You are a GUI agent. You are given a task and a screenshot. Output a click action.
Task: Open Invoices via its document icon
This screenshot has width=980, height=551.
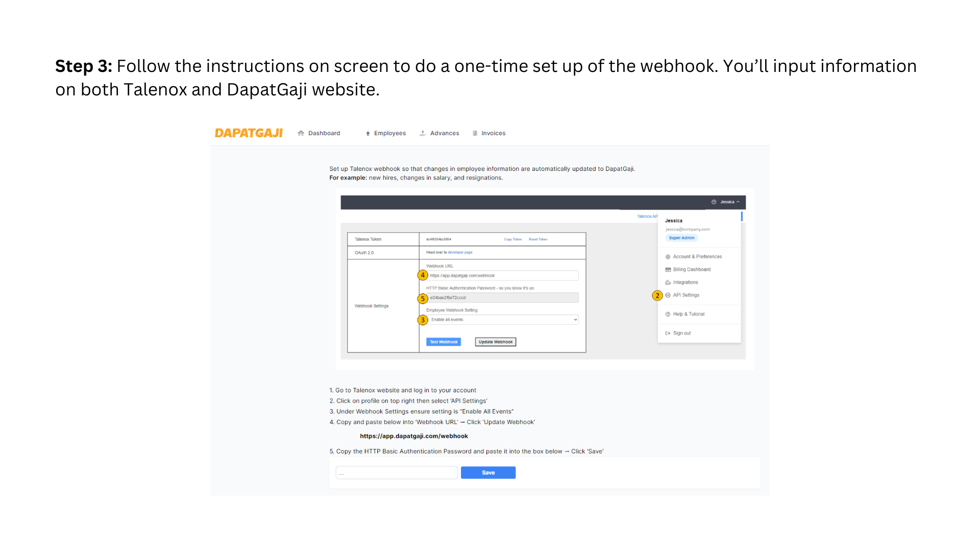(475, 133)
